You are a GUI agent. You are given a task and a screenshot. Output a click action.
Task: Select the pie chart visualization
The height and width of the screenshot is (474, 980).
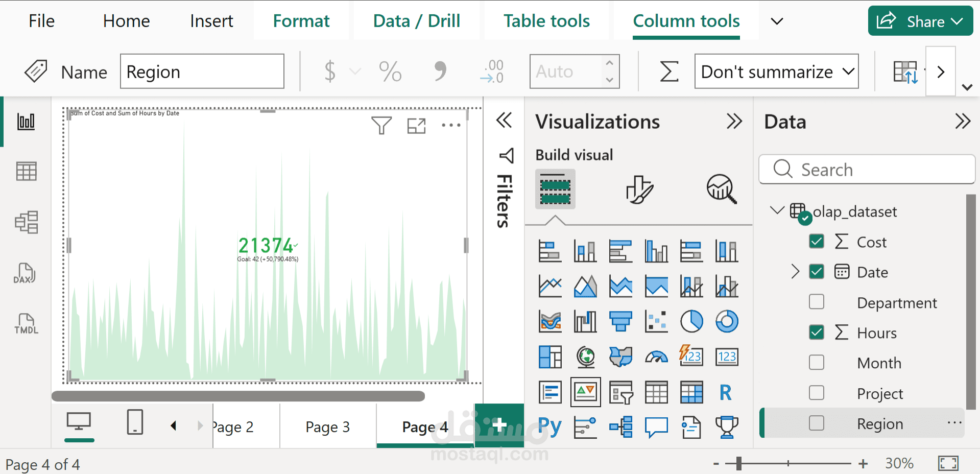[x=691, y=321]
